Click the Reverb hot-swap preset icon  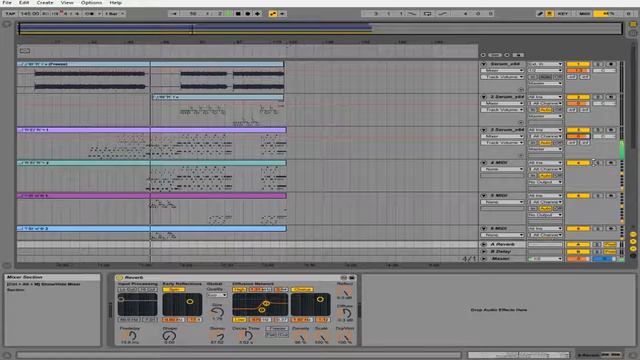click(x=344, y=278)
